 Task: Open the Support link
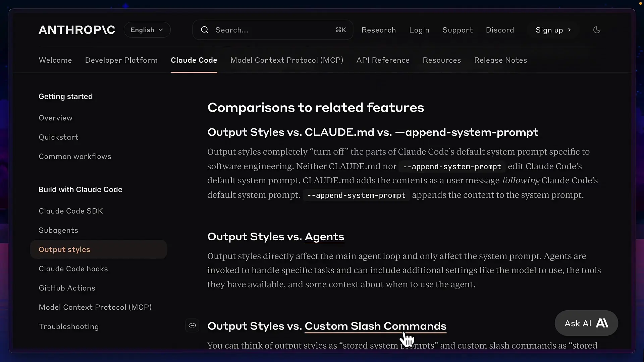click(458, 30)
